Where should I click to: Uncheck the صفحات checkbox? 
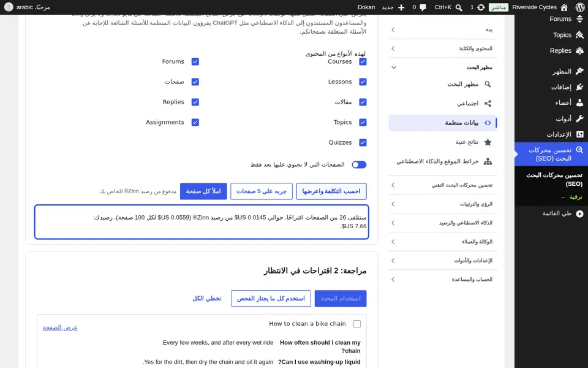pyautogui.click(x=195, y=82)
